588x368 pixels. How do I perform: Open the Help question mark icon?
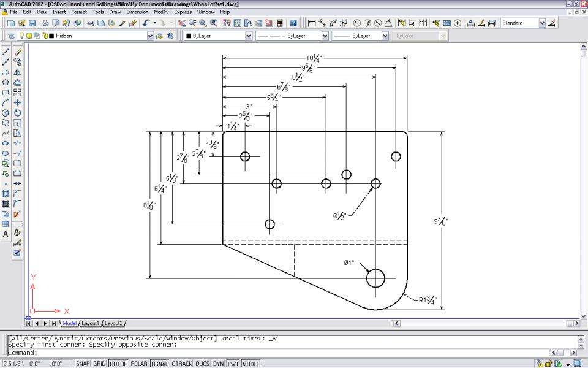pyautogui.click(x=293, y=23)
